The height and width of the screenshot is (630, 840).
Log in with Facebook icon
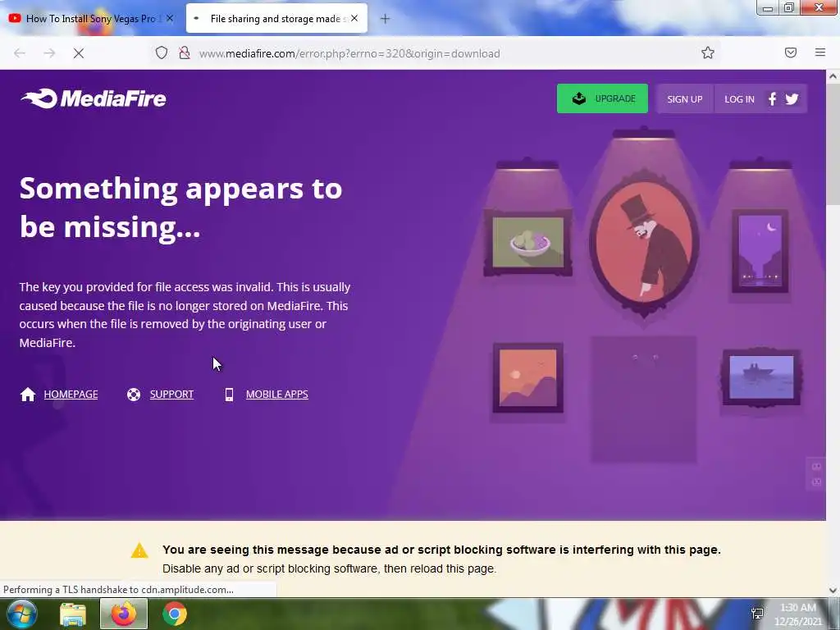[772, 99]
